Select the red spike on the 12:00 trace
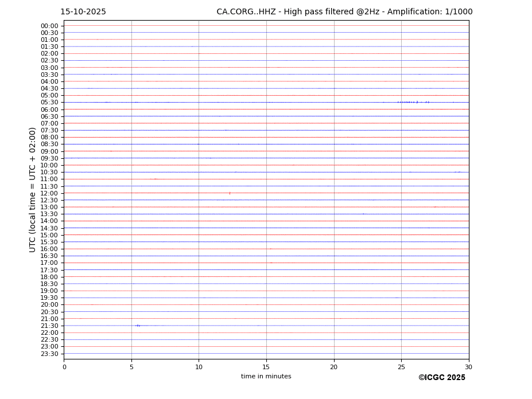The image size is (532, 399). (x=230, y=193)
